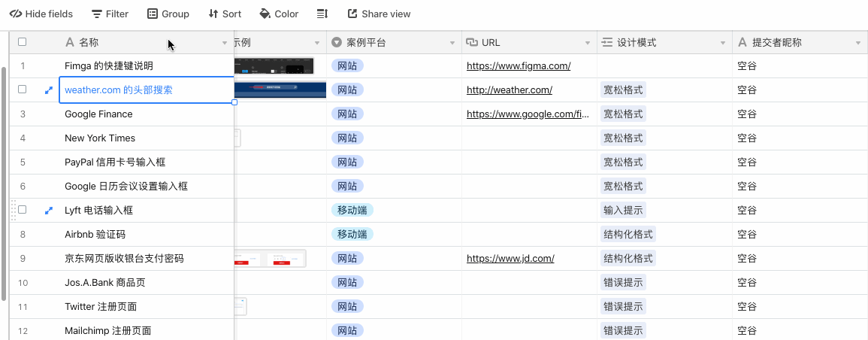Click the 宽松格式 tag in PayPal row
Image resolution: width=868 pixels, height=340 pixels.
[x=623, y=162]
